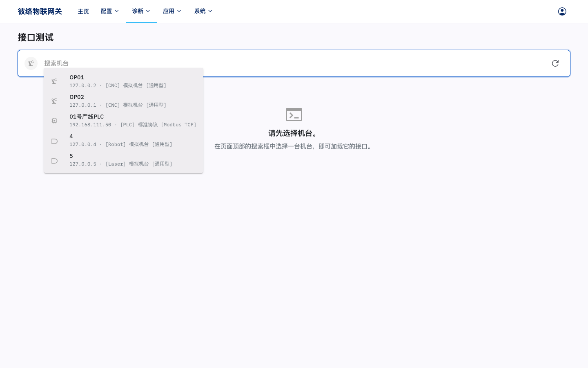The image size is (588, 368).
Task: Click the robot-arm icon beside OP02
Action: point(54,101)
